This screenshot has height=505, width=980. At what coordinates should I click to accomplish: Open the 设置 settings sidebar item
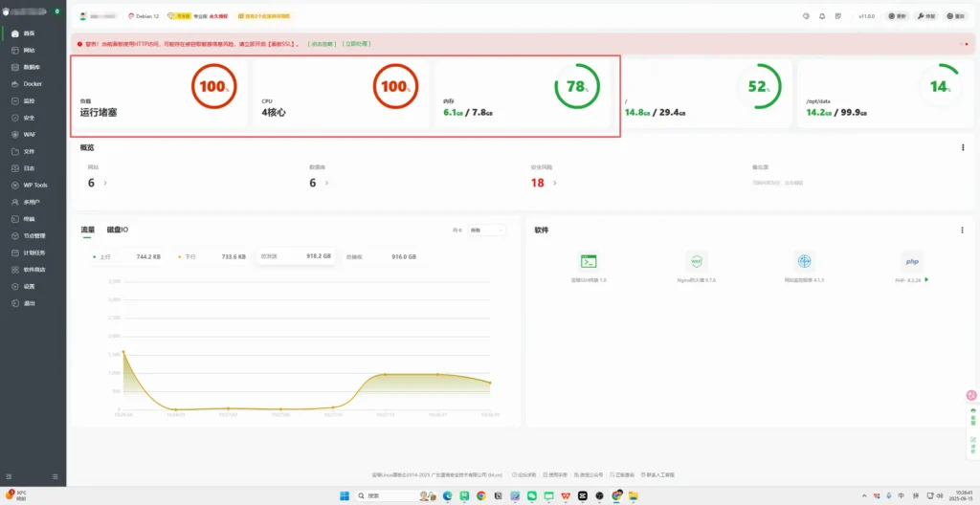[x=33, y=286]
